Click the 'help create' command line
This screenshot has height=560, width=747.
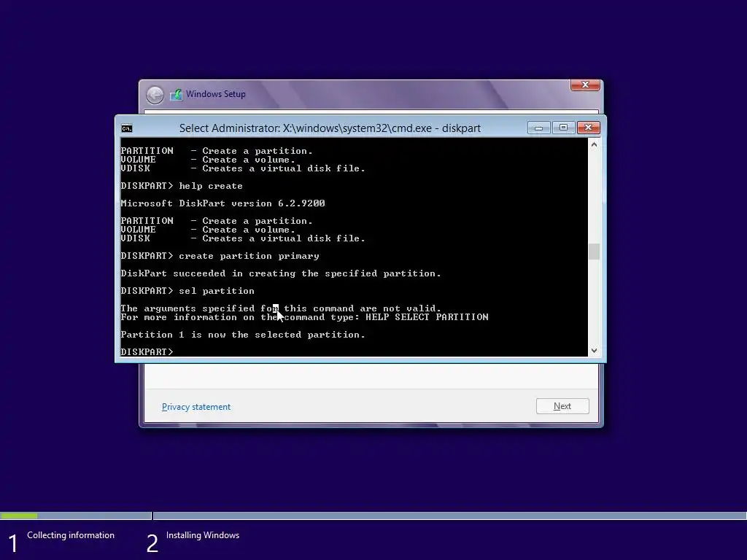182,186
